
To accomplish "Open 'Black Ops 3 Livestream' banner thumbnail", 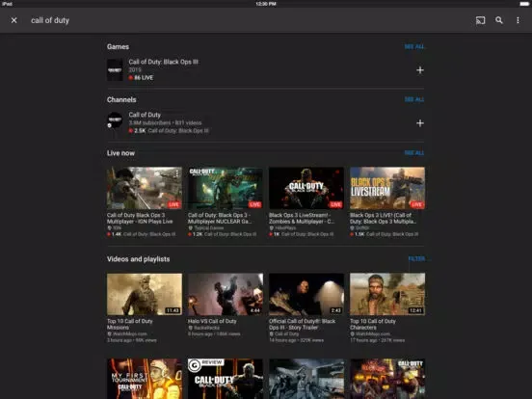I will click(387, 188).
